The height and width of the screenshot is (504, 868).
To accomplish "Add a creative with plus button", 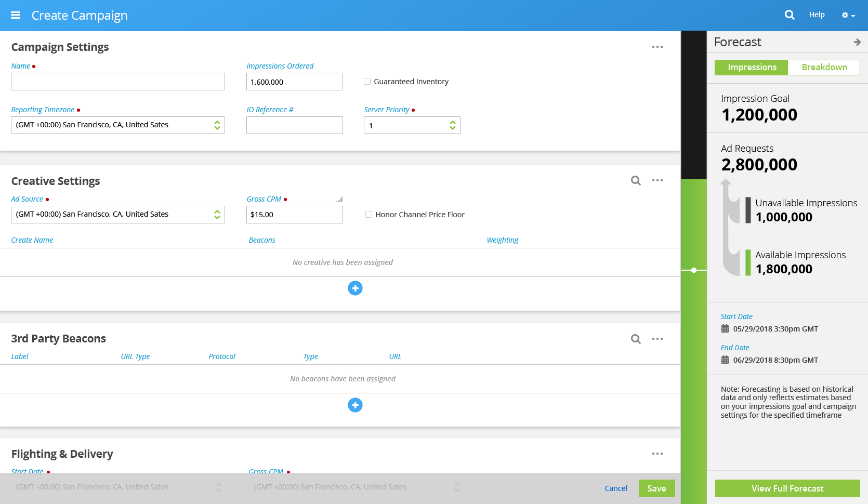I will [355, 288].
